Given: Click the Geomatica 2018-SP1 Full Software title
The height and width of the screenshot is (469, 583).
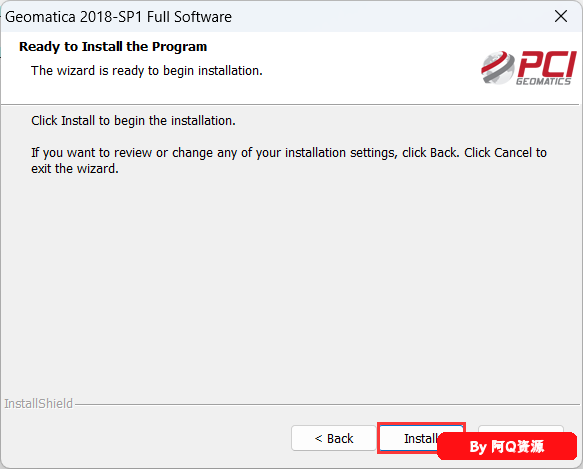Looking at the screenshot, I should point(118,17).
